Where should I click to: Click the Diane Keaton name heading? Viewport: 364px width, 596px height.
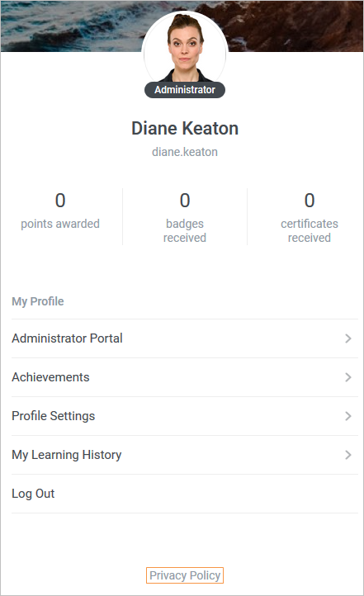click(x=185, y=128)
